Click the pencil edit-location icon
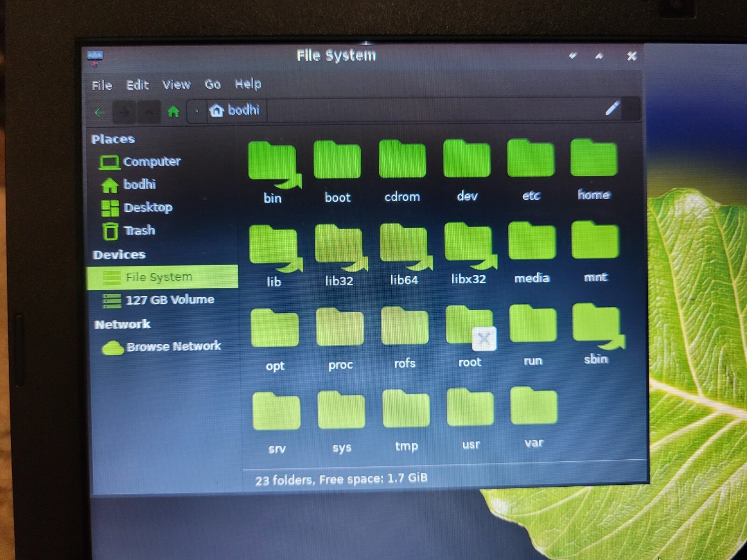The height and width of the screenshot is (560, 747). pyautogui.click(x=613, y=108)
